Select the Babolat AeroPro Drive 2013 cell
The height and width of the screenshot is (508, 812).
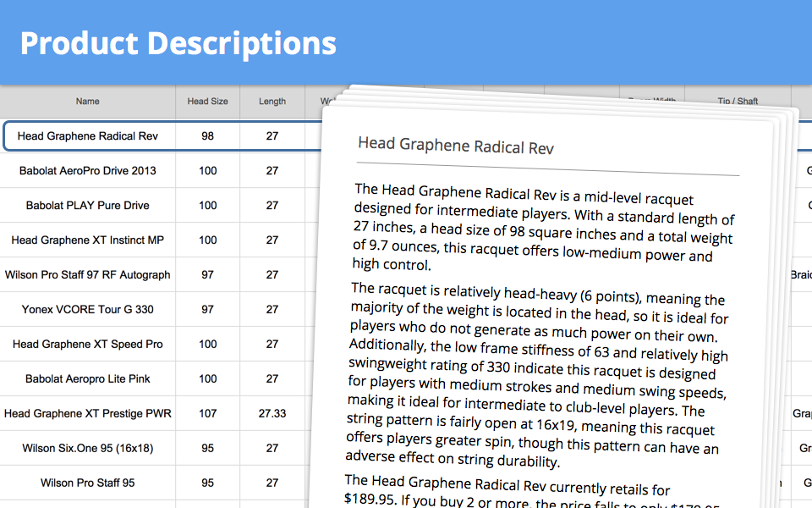click(x=87, y=170)
